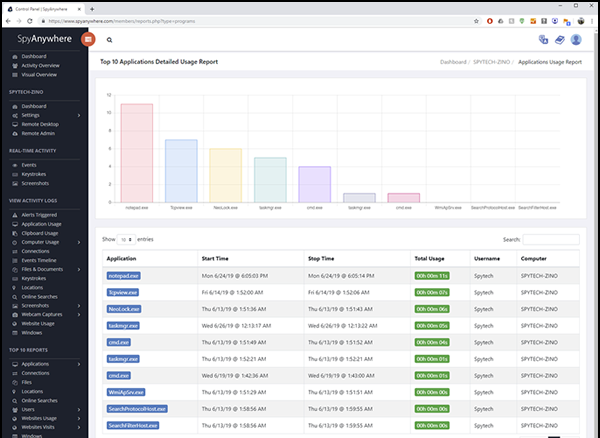
Task: Open NeoLock.exe application tag
Action: [x=124, y=309]
